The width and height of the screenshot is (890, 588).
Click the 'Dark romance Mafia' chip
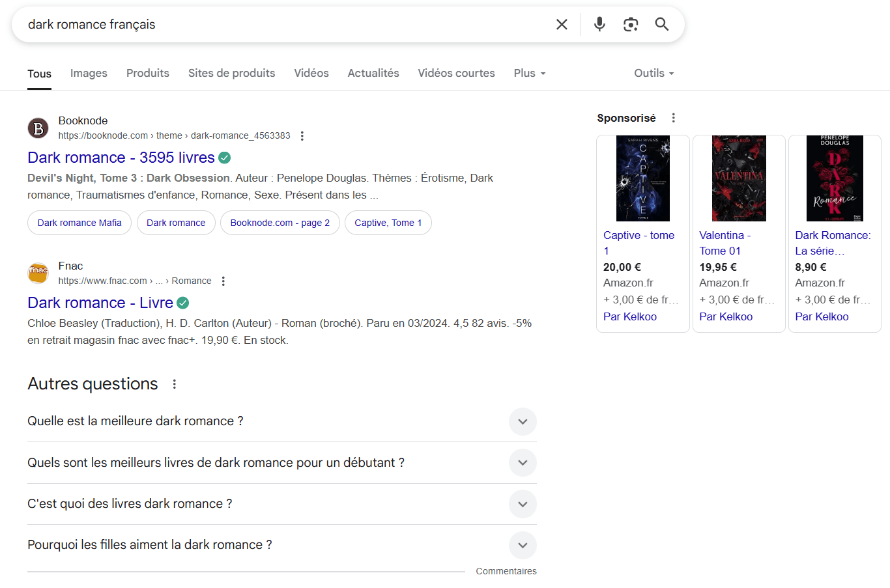click(79, 223)
